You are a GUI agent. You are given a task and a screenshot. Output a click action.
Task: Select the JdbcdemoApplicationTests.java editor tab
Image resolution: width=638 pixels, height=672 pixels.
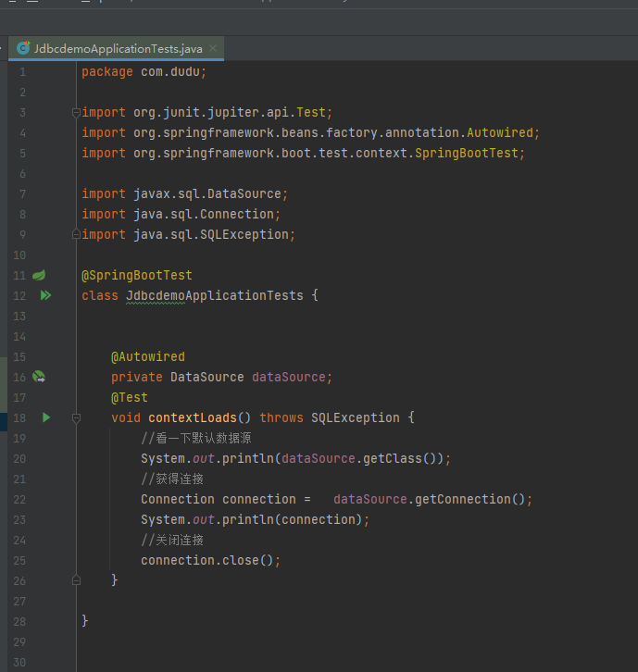tap(116, 48)
